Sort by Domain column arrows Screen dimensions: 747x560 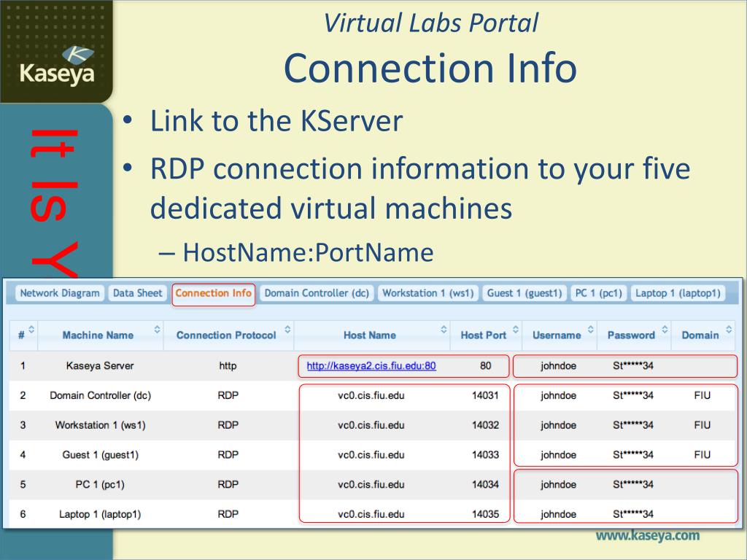point(729,330)
